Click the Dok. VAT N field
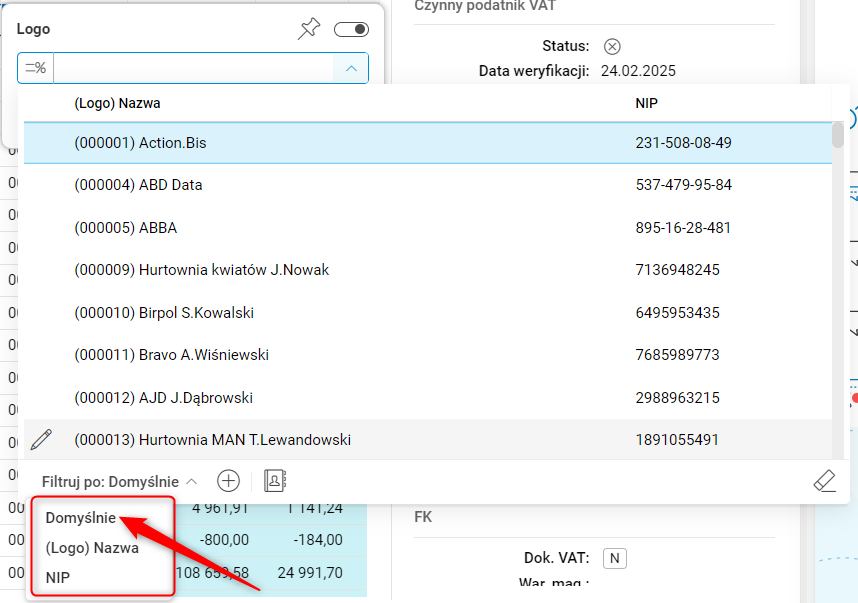This screenshot has height=603, width=858. point(614,558)
